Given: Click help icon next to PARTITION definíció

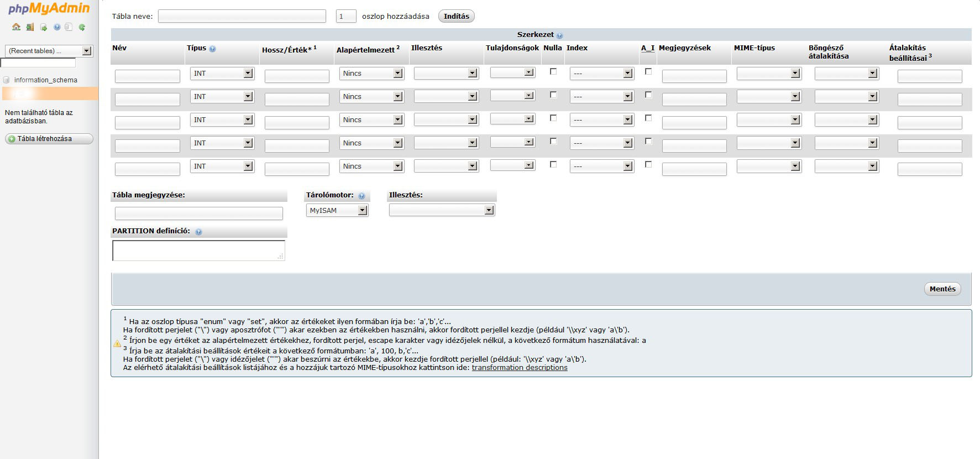Looking at the screenshot, I should (x=198, y=232).
